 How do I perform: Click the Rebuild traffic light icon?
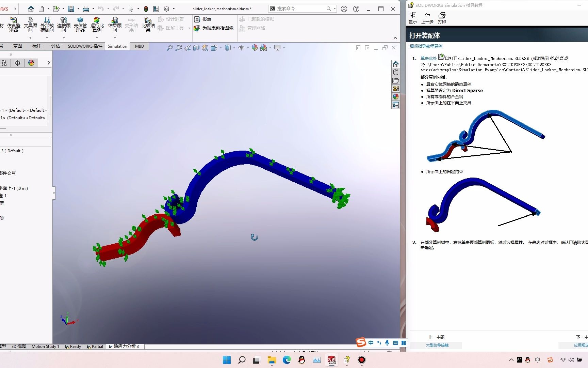point(146,9)
